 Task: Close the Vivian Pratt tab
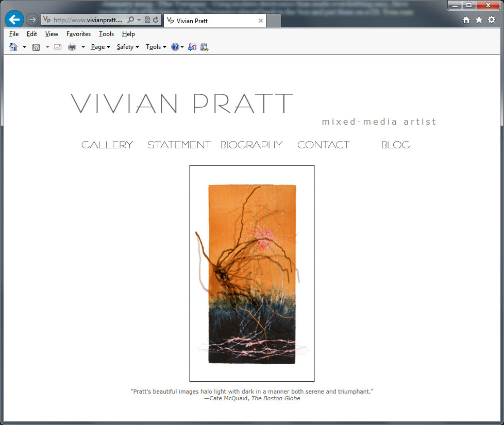click(x=261, y=21)
